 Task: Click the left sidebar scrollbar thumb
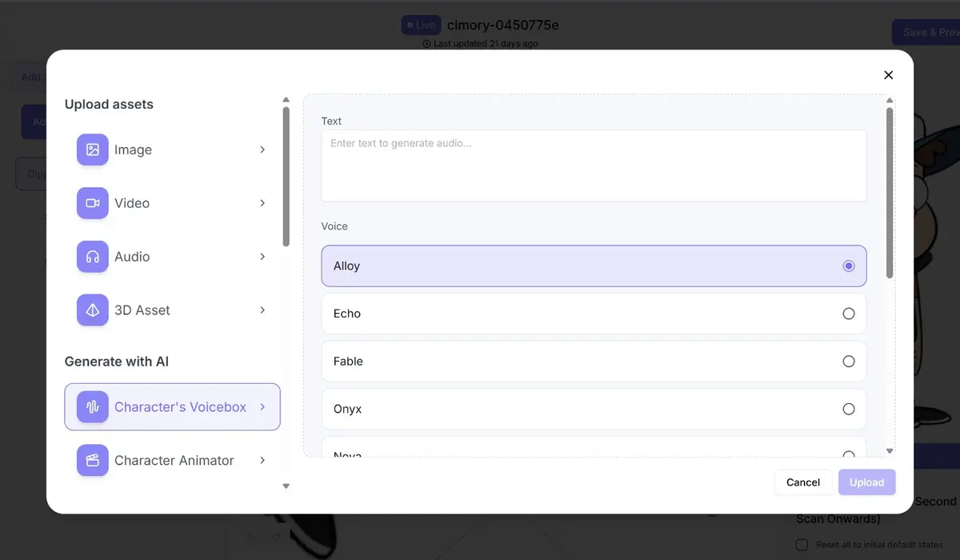(286, 176)
